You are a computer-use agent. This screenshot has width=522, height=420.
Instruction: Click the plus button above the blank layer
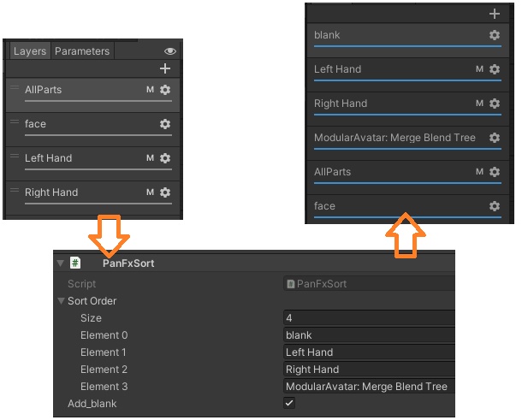(x=494, y=14)
